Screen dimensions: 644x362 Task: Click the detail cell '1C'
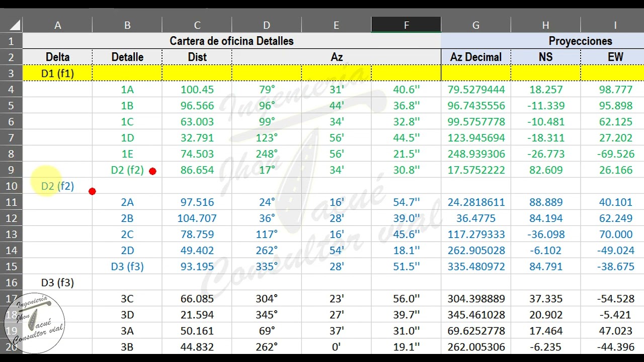(x=127, y=121)
